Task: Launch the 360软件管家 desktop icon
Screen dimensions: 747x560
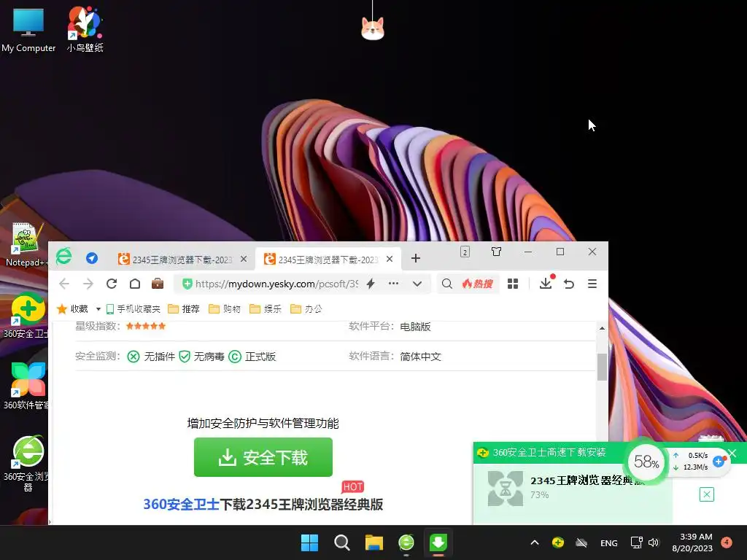Action: pos(27,386)
